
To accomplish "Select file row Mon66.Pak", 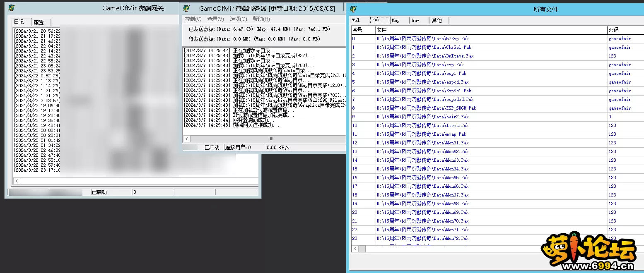I will pos(497,186).
